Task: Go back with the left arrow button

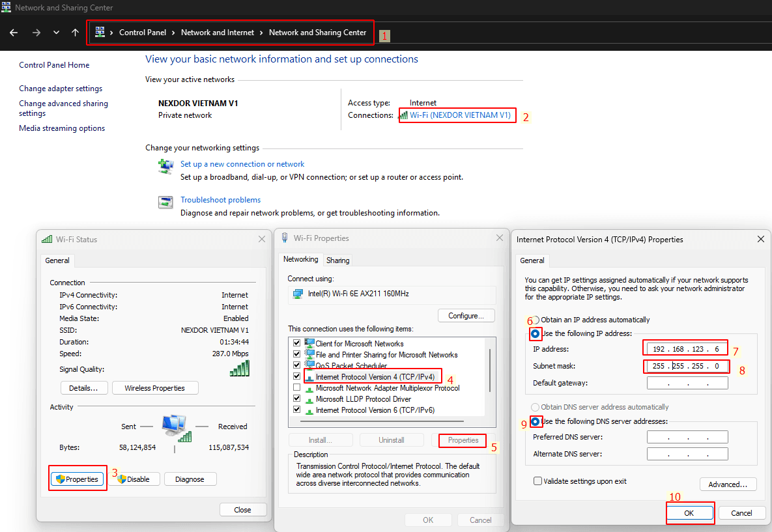Action: tap(14, 33)
